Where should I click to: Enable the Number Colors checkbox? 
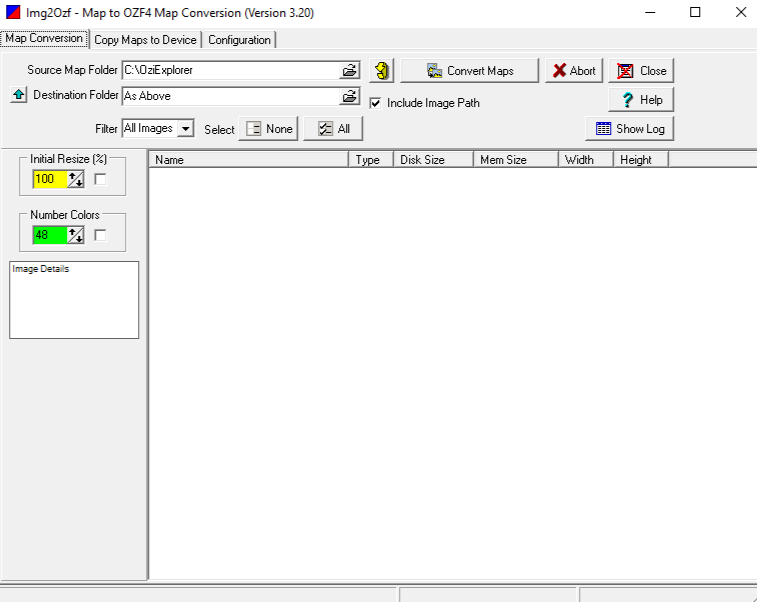[100, 235]
